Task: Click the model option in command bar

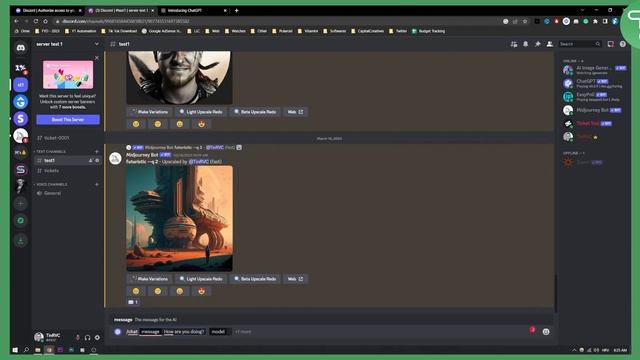Action: tap(220, 332)
